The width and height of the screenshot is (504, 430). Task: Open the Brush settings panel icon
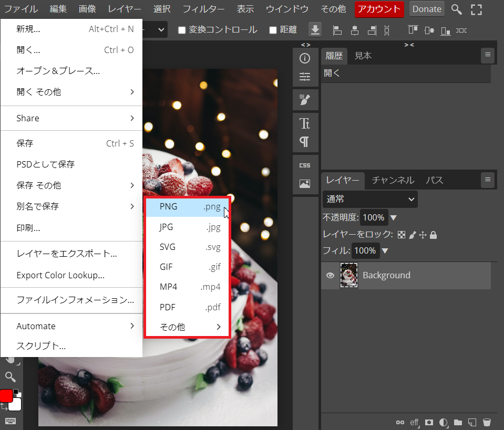(305, 99)
